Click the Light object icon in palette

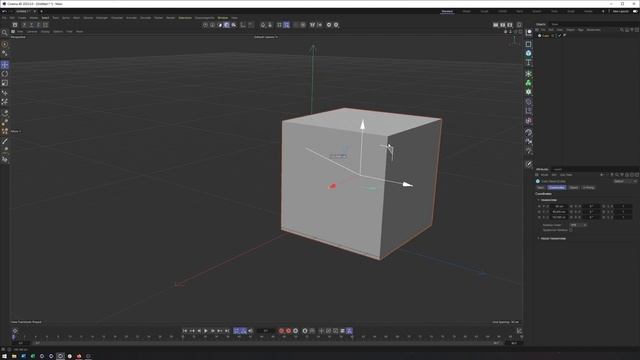(529, 151)
